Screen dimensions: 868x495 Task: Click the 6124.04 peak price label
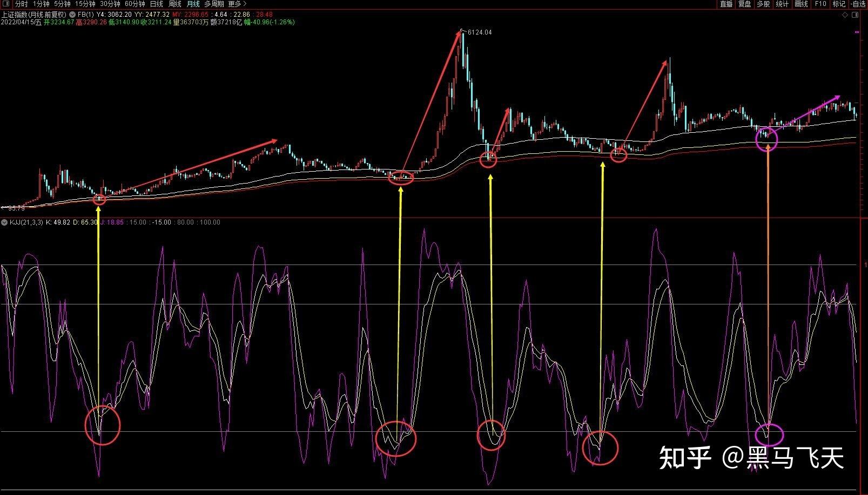[480, 32]
